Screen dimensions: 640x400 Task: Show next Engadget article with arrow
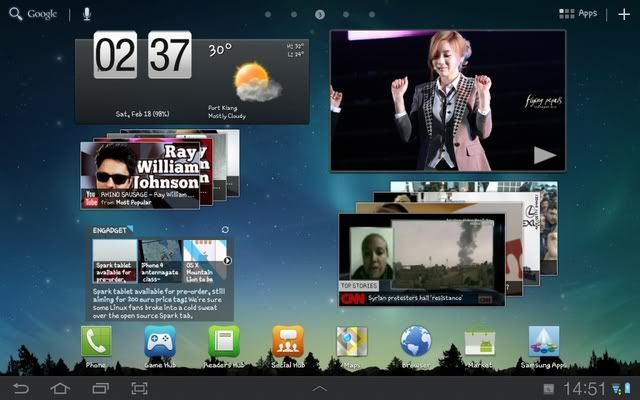227,261
